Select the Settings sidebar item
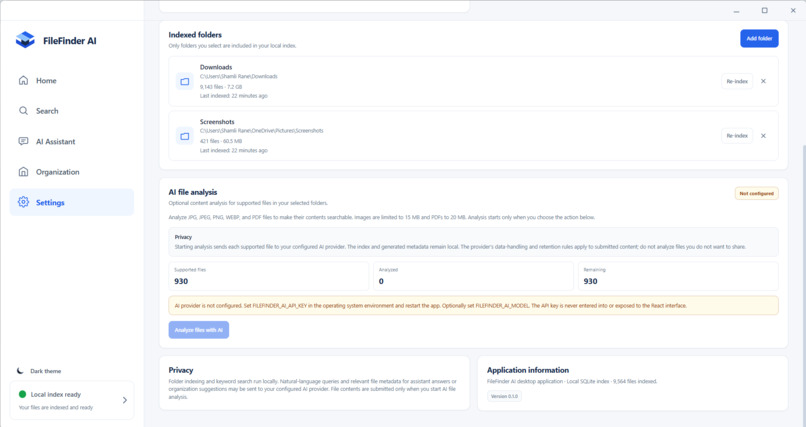Image resolution: width=806 pixels, height=427 pixels. coord(71,202)
